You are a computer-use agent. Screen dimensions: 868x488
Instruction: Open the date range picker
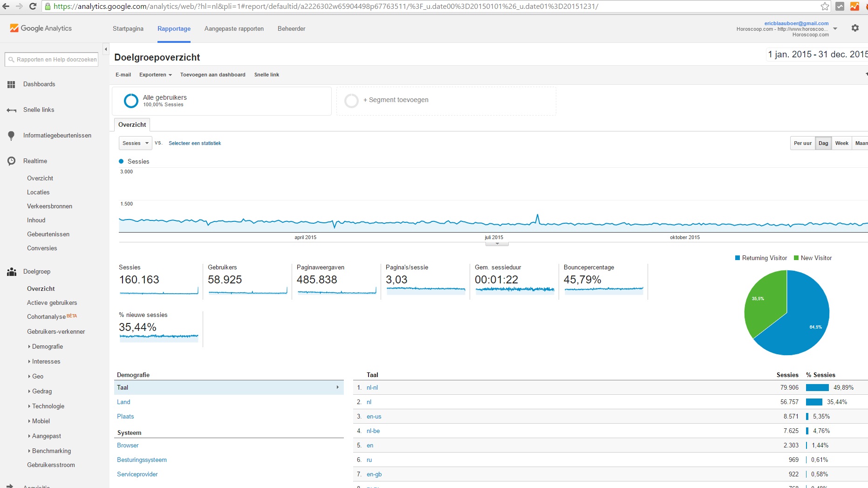pos(817,55)
